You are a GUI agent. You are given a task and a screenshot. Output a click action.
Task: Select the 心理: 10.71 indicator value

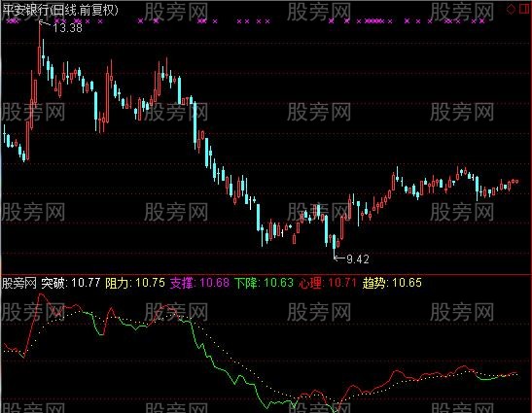328,283
